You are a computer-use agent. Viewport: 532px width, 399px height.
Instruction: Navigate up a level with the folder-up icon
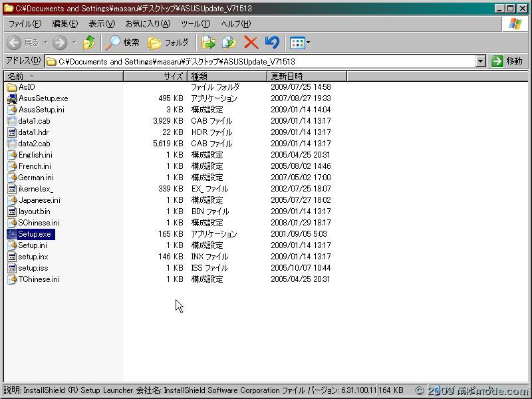[x=89, y=42]
